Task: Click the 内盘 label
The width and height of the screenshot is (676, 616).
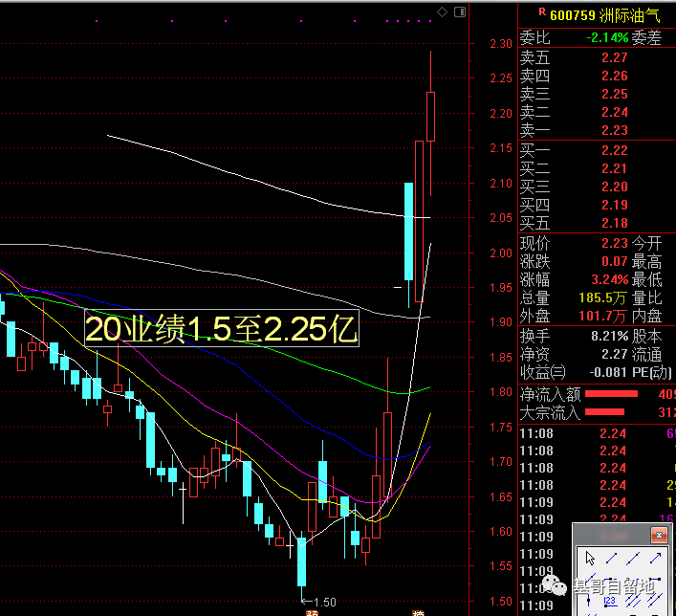Action: point(646,316)
